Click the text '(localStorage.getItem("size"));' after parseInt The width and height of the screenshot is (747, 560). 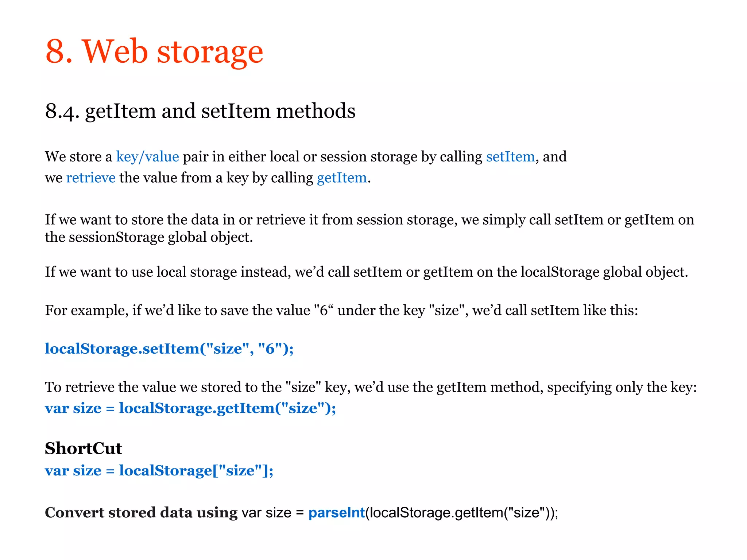tap(462, 513)
